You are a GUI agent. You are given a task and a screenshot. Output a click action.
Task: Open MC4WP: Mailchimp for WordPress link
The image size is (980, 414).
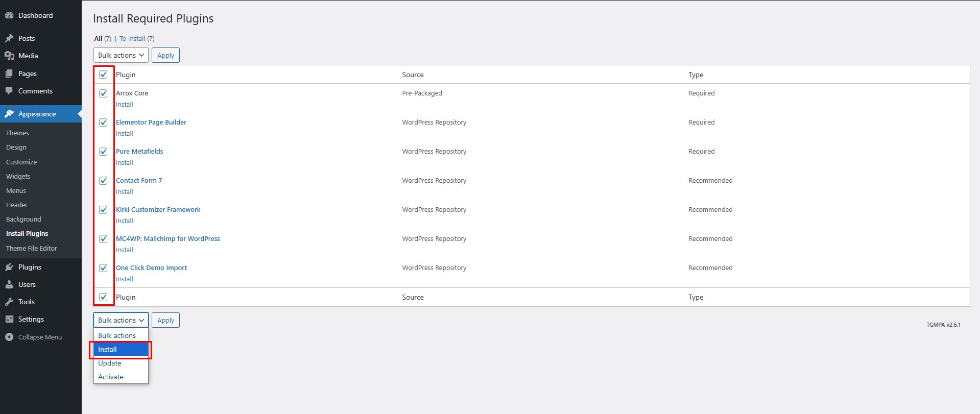tap(168, 238)
